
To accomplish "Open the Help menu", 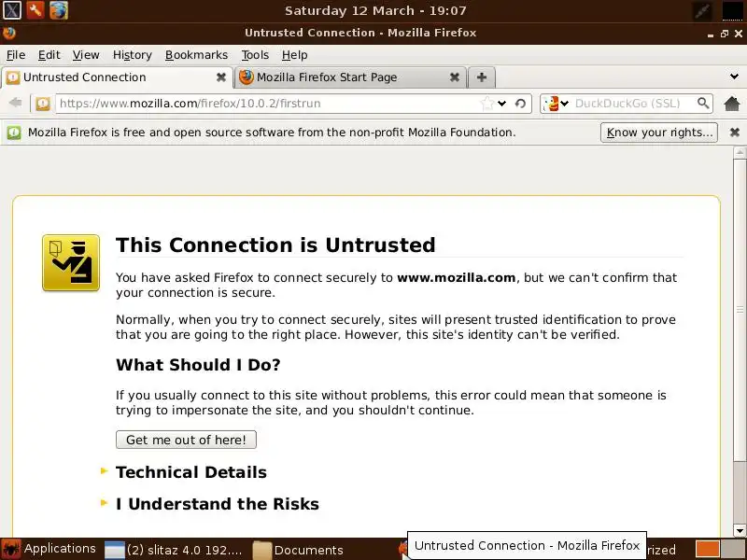I will coord(294,55).
